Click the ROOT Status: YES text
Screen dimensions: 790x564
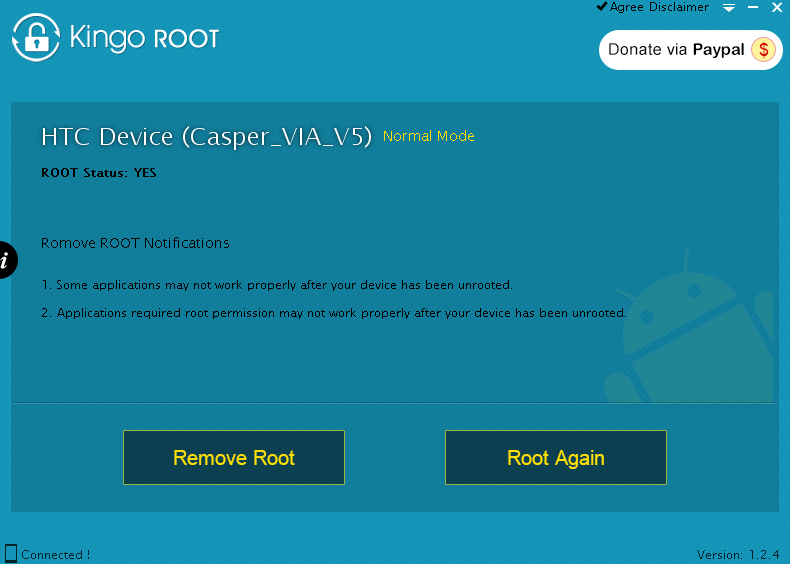(x=99, y=173)
